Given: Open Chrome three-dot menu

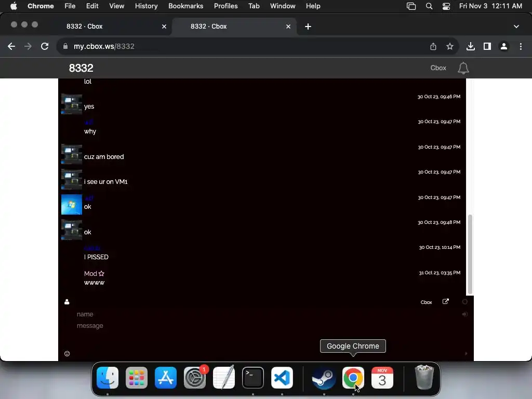Looking at the screenshot, I should point(521,46).
